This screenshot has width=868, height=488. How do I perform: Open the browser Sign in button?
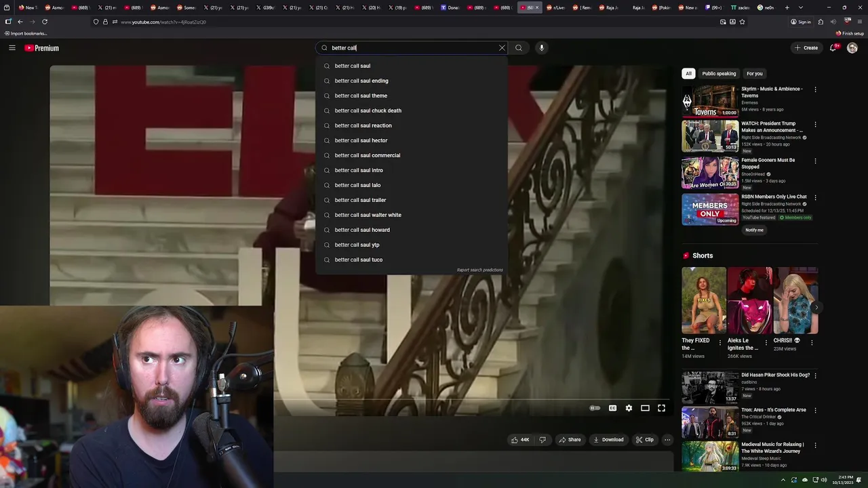pyautogui.click(x=800, y=22)
